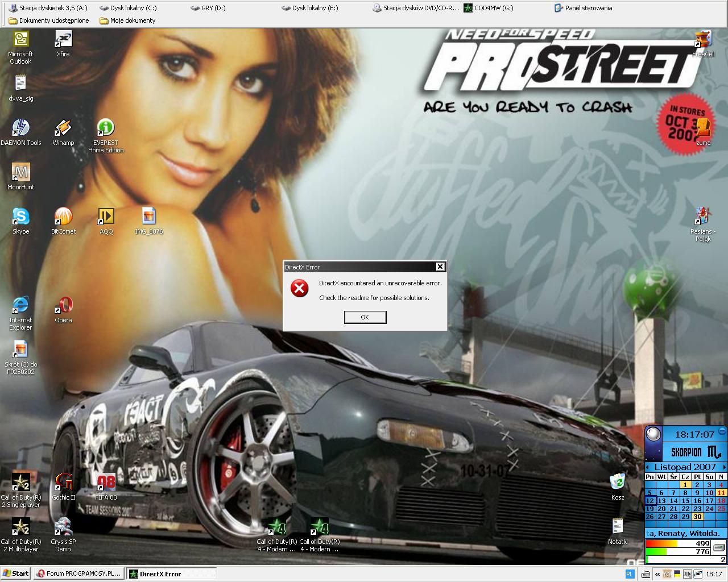Select day 12 in the calendar widget
This screenshot has height=582, width=728.
650,501
